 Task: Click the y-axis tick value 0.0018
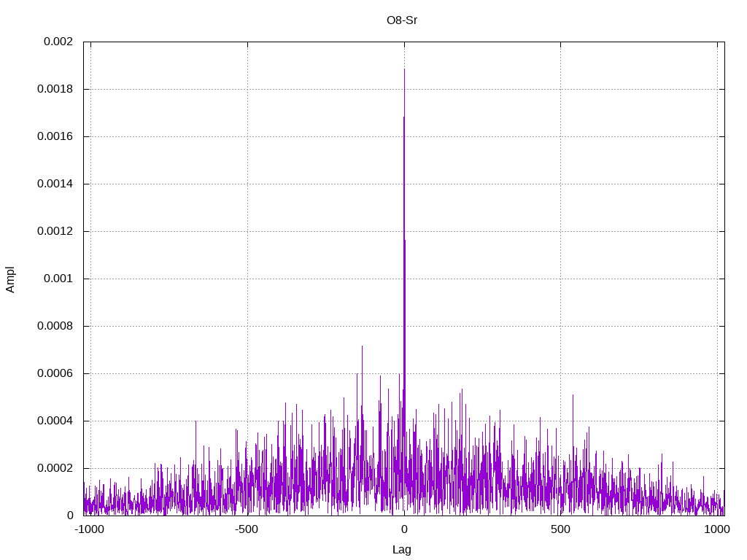point(55,89)
